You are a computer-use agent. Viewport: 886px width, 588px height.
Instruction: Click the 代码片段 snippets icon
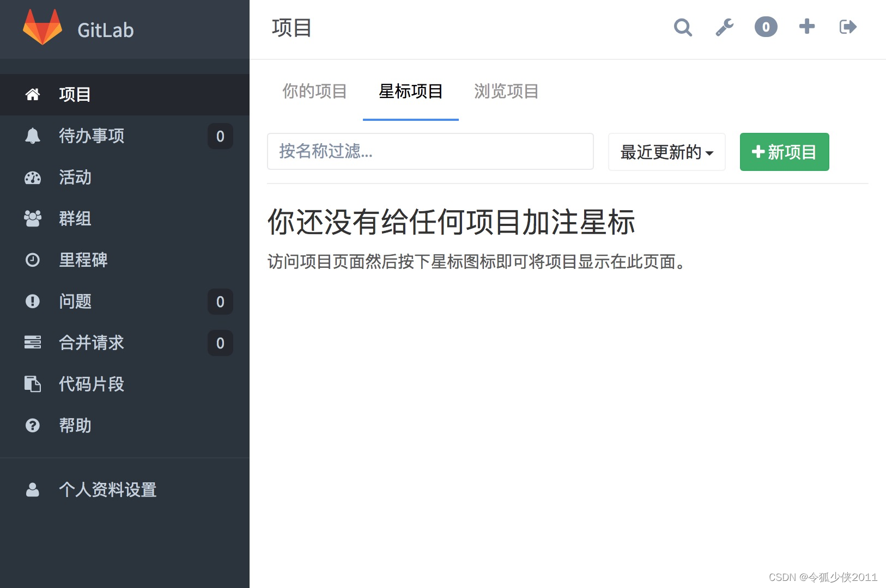[x=33, y=384]
